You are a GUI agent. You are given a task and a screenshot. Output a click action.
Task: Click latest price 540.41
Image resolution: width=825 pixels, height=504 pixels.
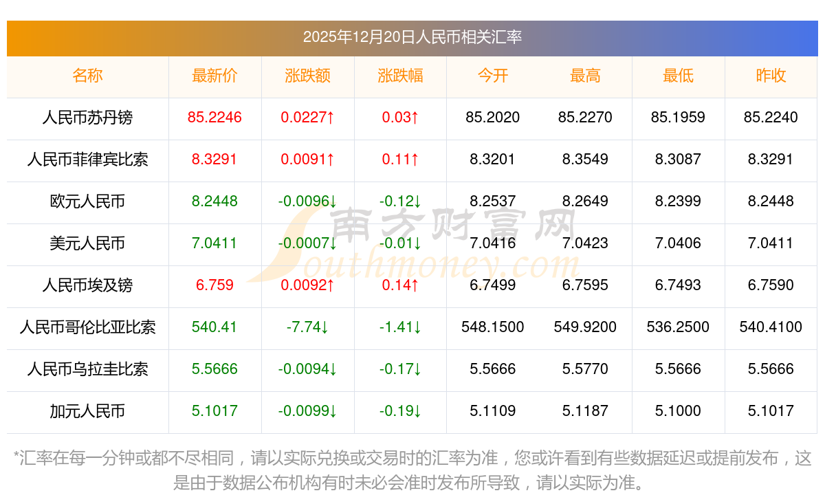tap(214, 327)
